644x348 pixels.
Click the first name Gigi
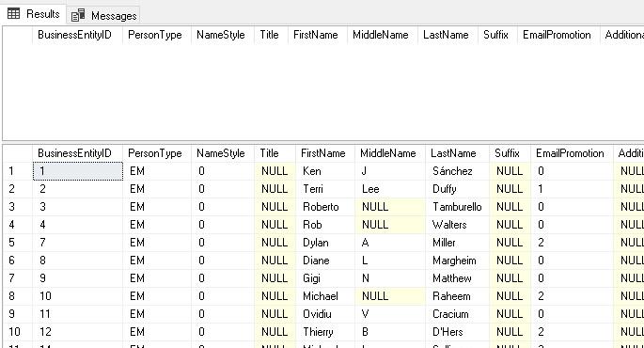tap(311, 278)
